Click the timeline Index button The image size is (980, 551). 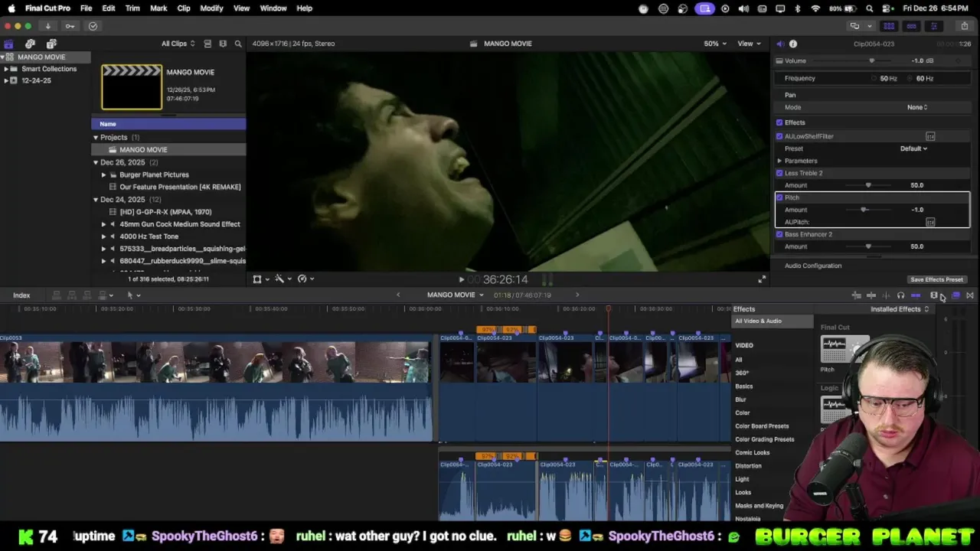[21, 295]
